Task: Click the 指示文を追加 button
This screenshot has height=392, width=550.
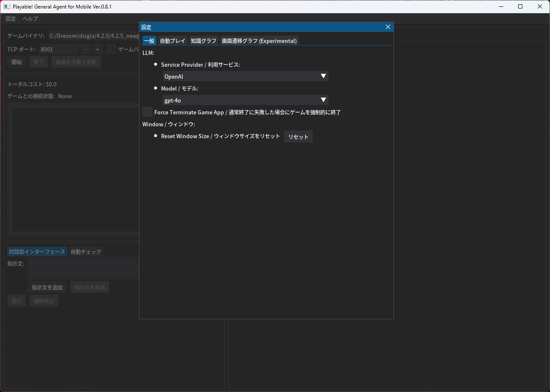Action: tap(47, 287)
